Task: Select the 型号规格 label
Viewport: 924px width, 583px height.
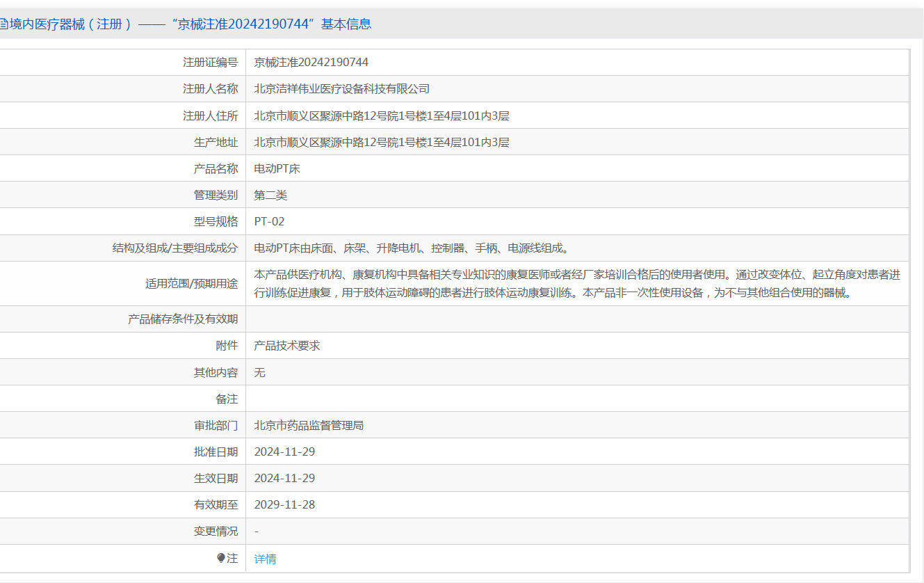Action: [x=216, y=221]
